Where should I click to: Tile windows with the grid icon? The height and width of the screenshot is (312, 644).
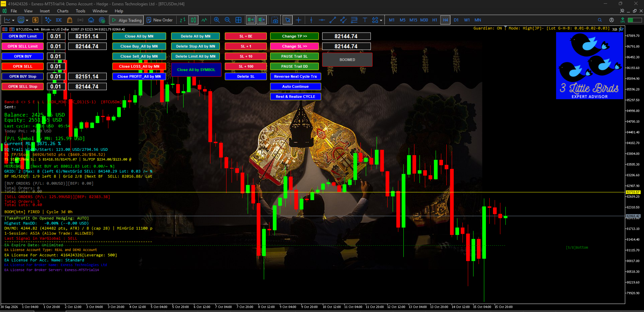[238, 20]
